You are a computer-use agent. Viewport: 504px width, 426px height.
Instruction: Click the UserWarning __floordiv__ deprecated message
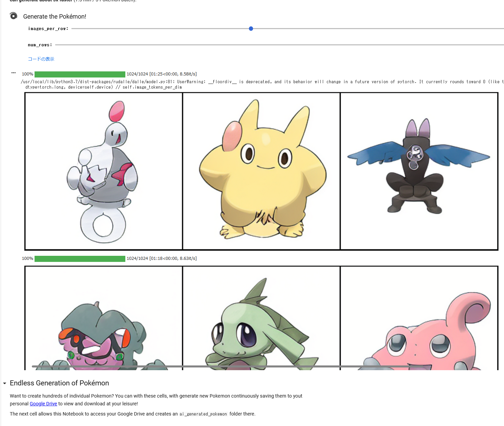pos(262,82)
